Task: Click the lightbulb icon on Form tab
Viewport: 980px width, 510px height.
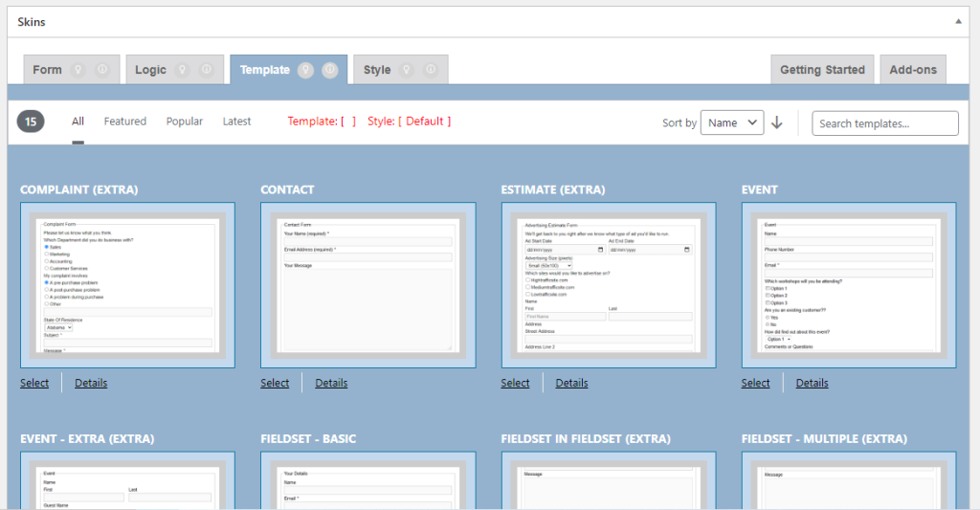Action: point(78,70)
